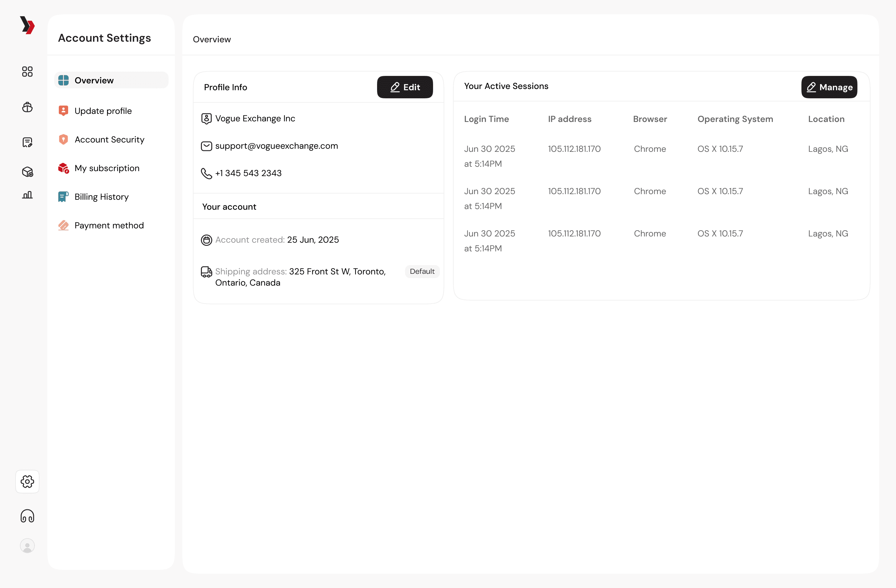The width and height of the screenshot is (896, 588).
Task: Open the dashboard grid icon in rail
Action: pos(27,72)
